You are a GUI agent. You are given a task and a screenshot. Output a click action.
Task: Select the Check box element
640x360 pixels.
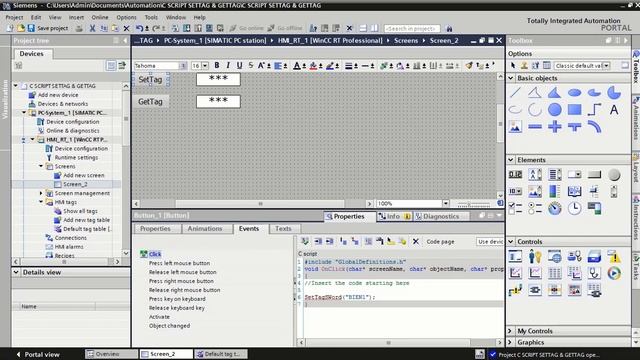(515, 208)
